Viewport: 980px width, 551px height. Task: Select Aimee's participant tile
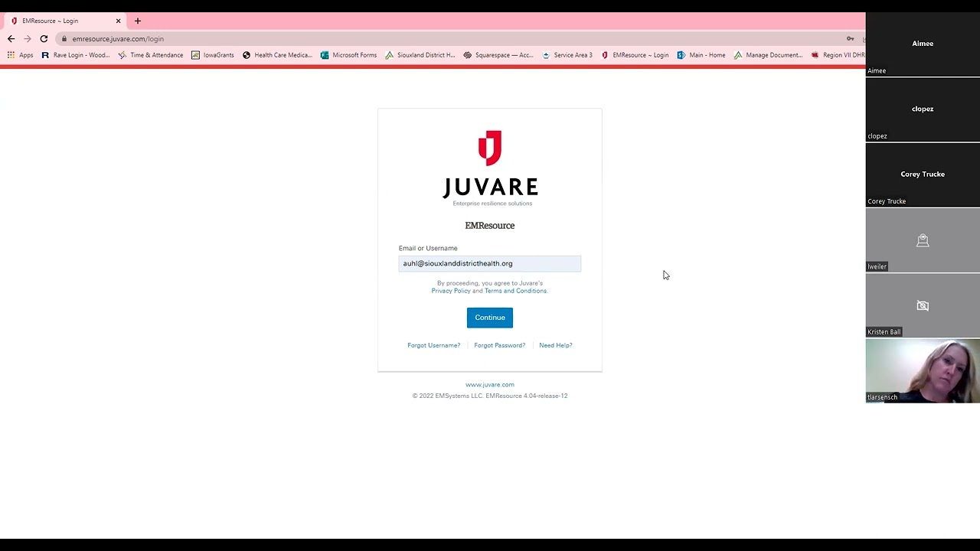coord(923,44)
